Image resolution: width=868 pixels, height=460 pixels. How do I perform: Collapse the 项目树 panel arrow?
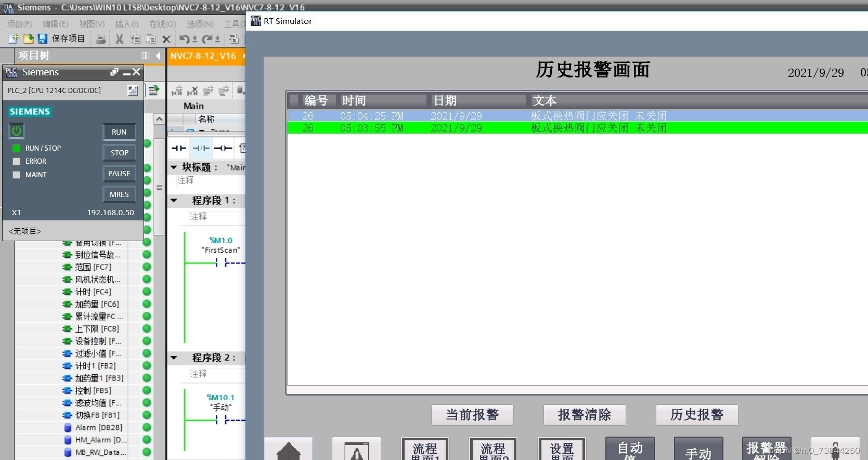click(158, 56)
